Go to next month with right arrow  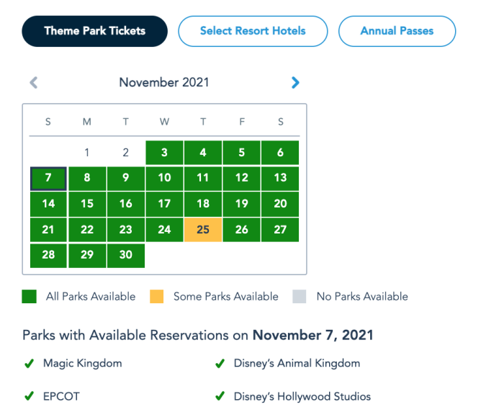click(295, 83)
